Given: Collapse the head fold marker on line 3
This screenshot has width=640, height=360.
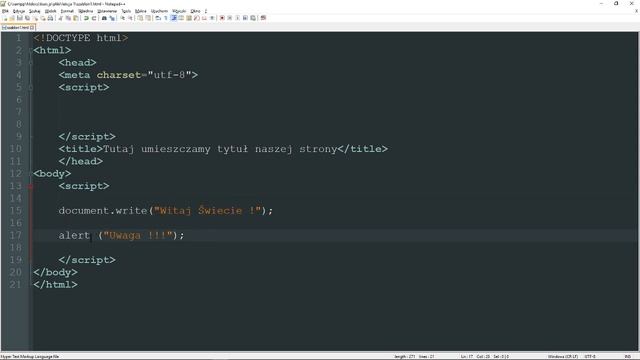Looking at the screenshot, I should click(x=31, y=62).
